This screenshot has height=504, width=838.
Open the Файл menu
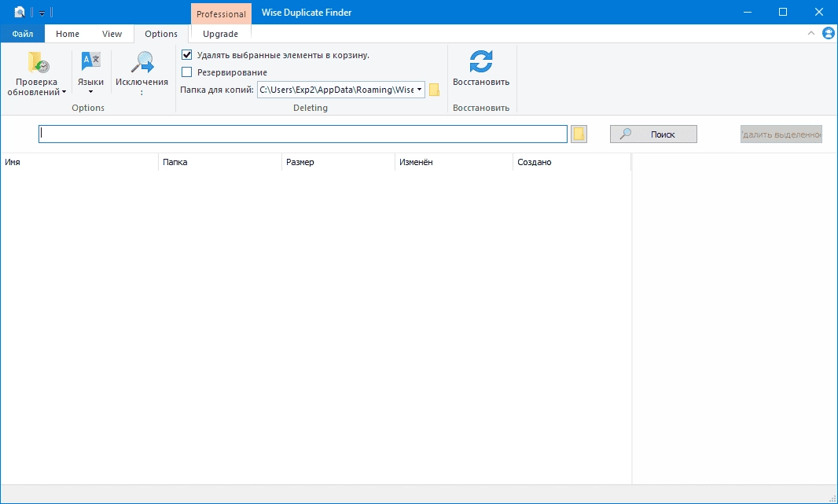coord(23,34)
